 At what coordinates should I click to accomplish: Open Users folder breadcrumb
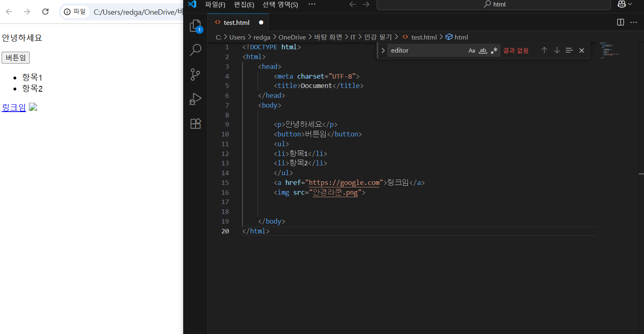[237, 37]
